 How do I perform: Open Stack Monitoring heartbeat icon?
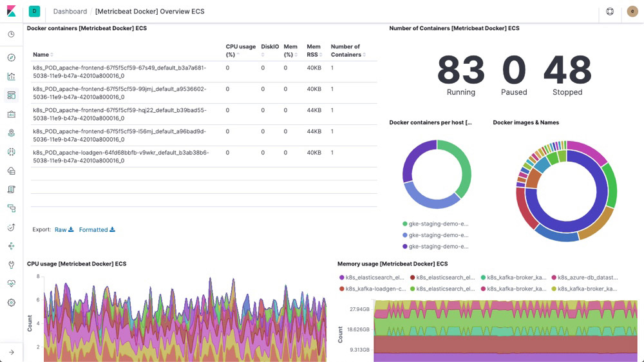[x=12, y=283]
